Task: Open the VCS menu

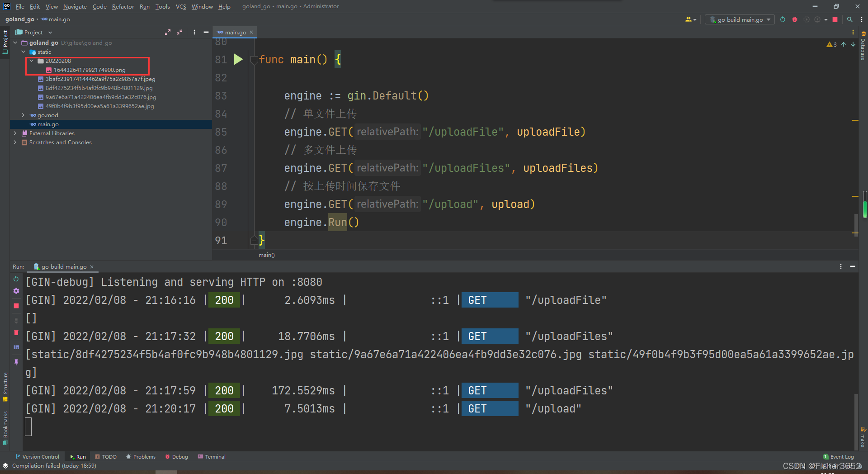Action: click(181, 6)
